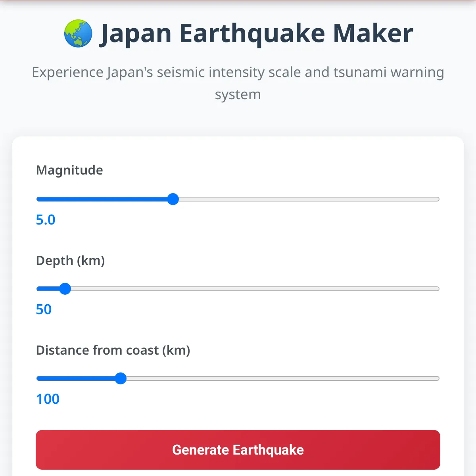Screen dimensions: 476x476
Task: Select the 100 distance value readout
Action: (48, 399)
